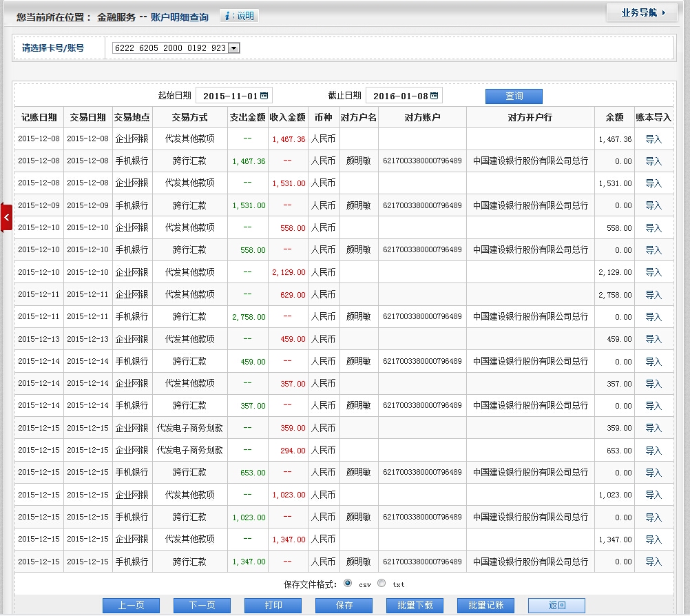
Task: Open the end date calendar icon
Action: coord(435,96)
